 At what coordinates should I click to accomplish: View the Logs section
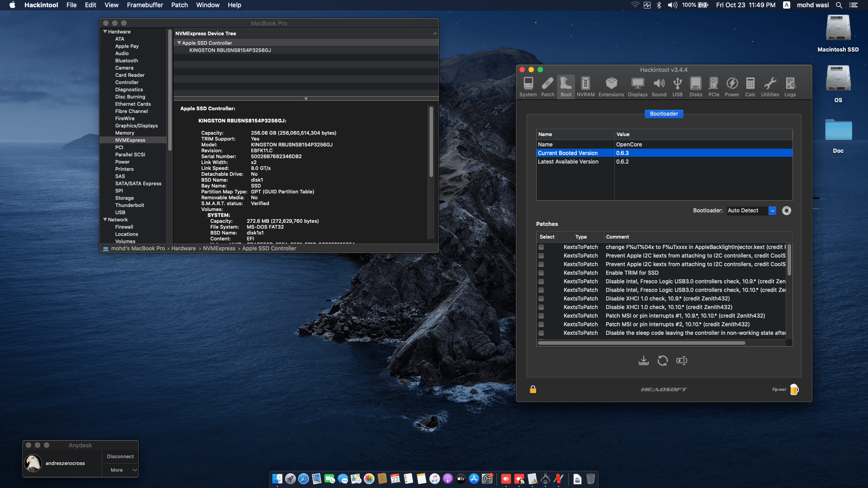[790, 86]
